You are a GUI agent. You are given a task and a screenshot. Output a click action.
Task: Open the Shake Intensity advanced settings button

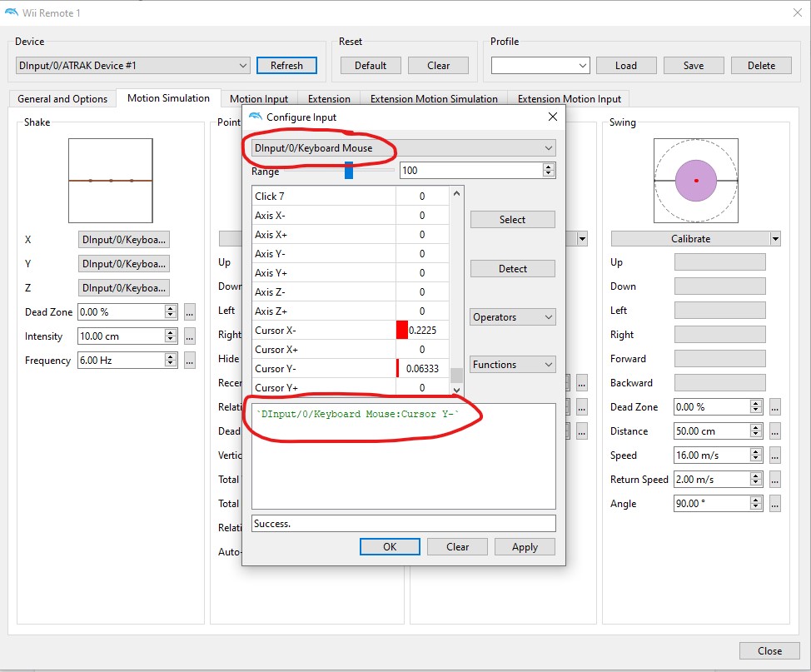point(190,336)
